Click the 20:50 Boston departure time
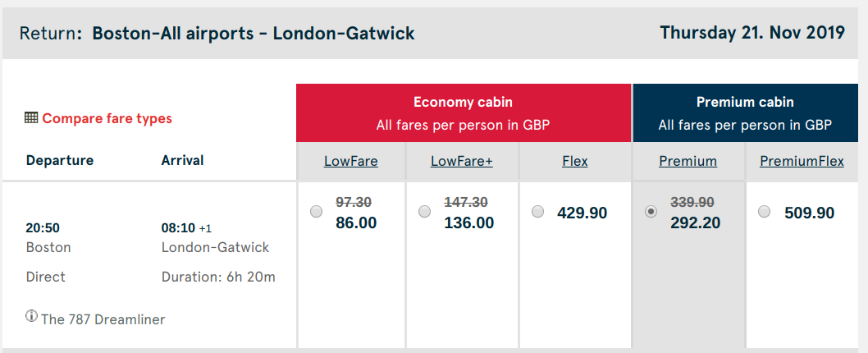The width and height of the screenshot is (868, 353). click(43, 228)
